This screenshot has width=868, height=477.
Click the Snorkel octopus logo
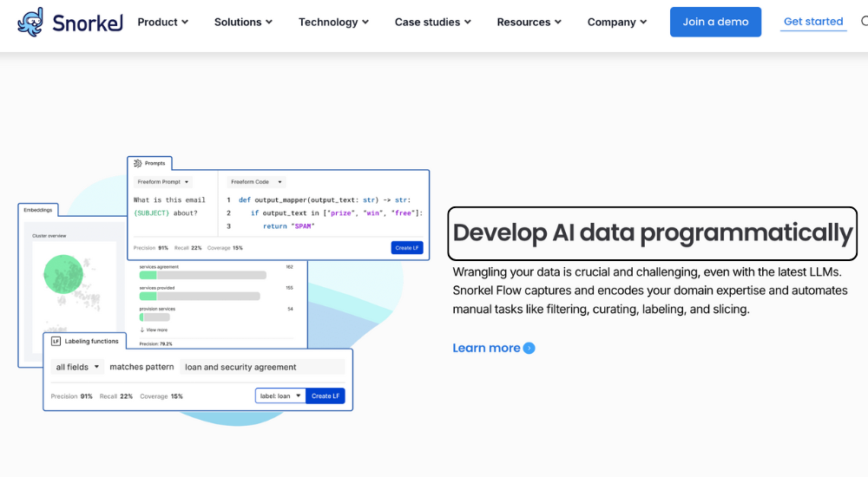point(30,23)
